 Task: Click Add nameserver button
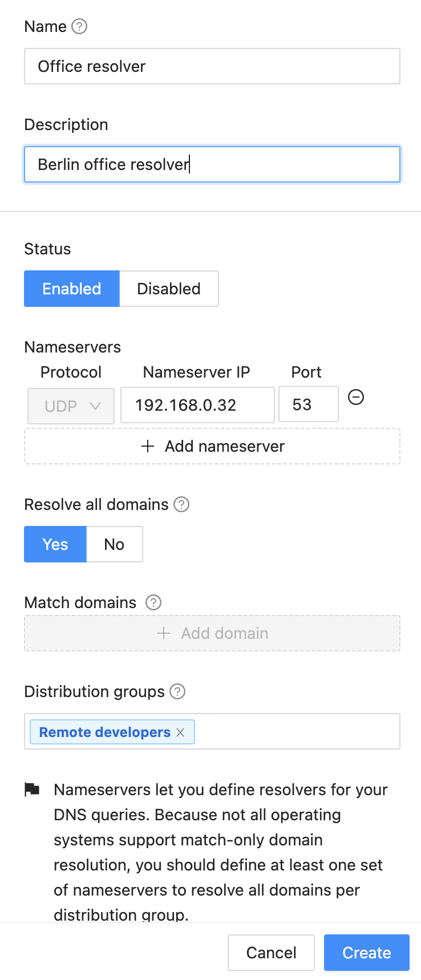pos(212,446)
